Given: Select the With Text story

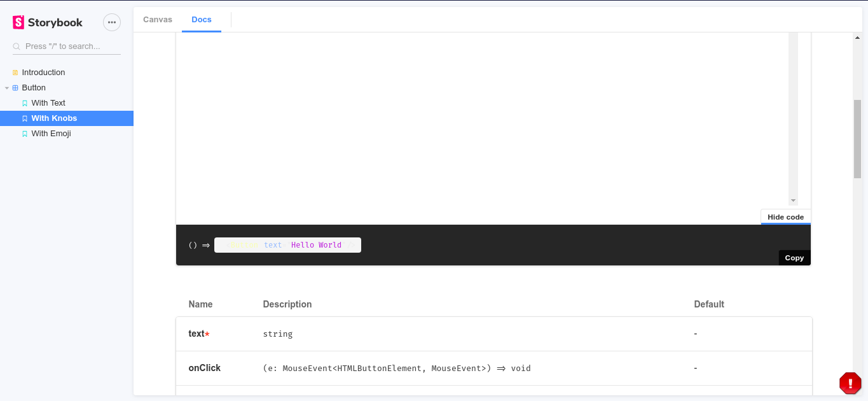Looking at the screenshot, I should pyautogui.click(x=49, y=102).
